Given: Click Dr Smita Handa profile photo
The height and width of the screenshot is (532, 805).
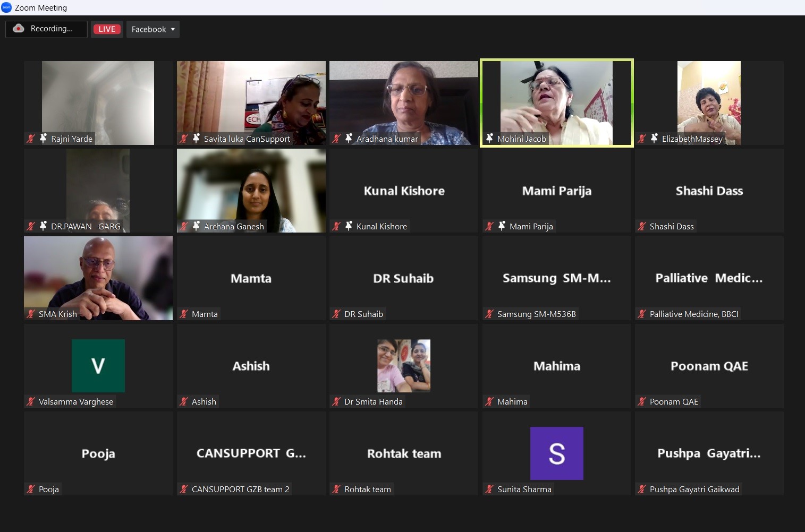Looking at the screenshot, I should (404, 365).
